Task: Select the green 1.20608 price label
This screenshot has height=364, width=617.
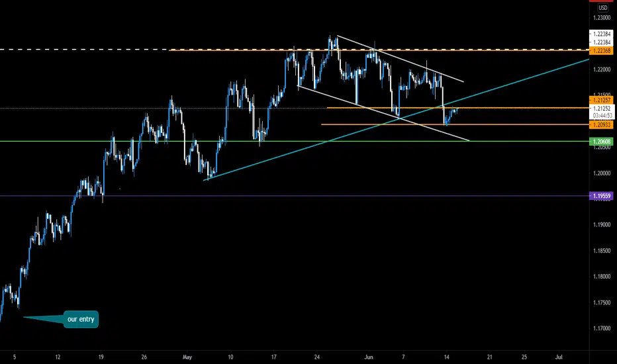Action: (x=601, y=142)
